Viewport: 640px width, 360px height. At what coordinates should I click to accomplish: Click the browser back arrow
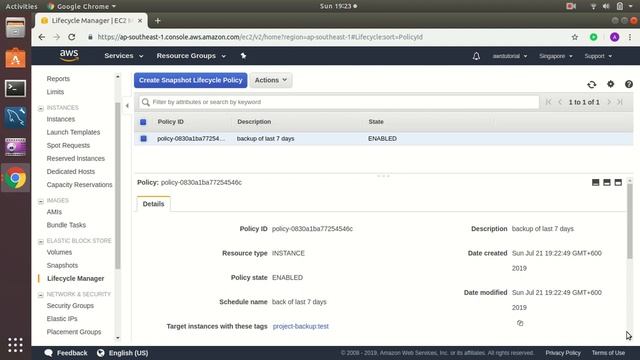point(42,37)
